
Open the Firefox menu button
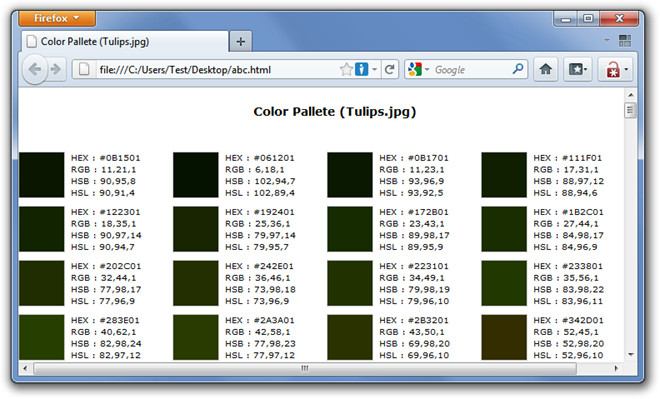57,19
